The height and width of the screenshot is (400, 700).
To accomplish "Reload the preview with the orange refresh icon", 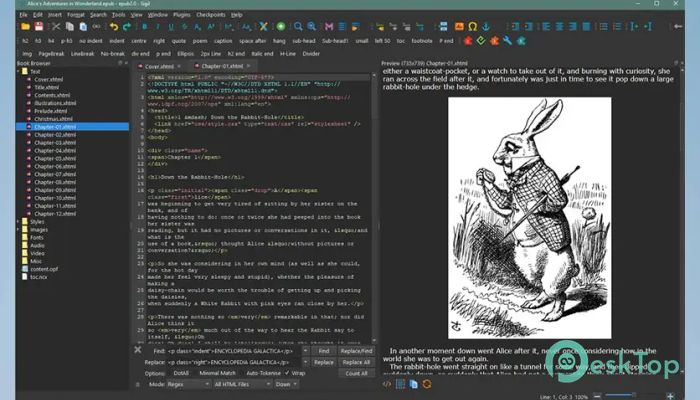I will (427, 384).
